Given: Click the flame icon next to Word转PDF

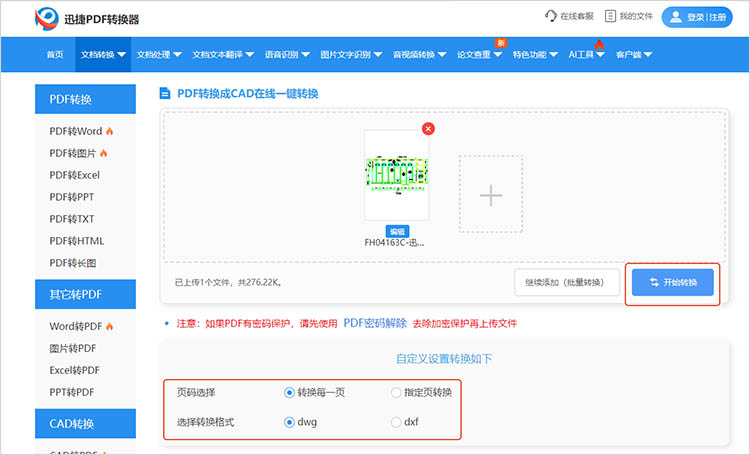Looking at the screenshot, I should [x=109, y=326].
